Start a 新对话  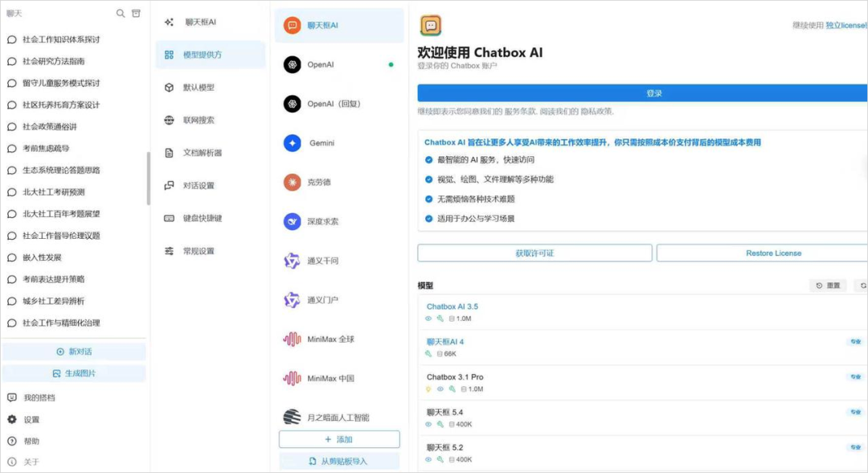pyautogui.click(x=74, y=352)
